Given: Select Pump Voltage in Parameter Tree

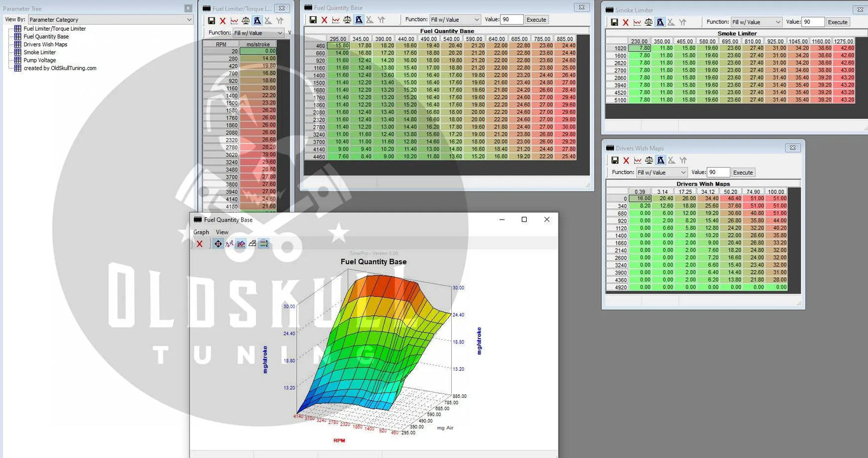Looking at the screenshot, I should (x=40, y=60).
